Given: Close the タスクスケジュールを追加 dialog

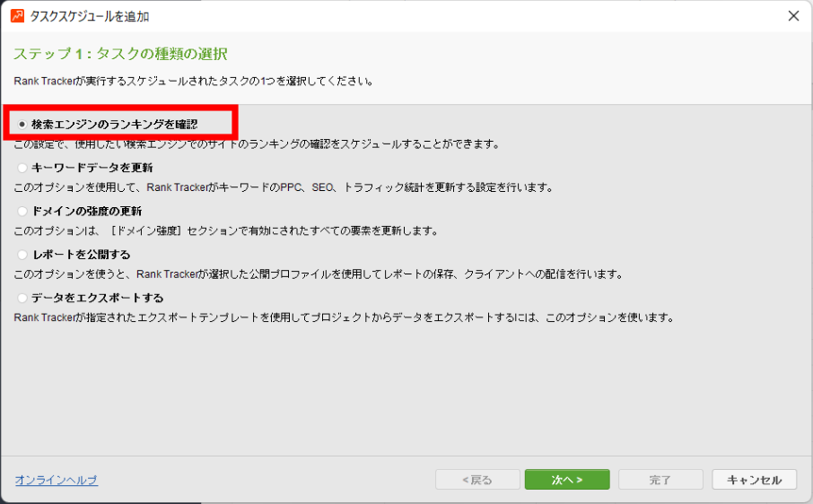Looking at the screenshot, I should click(x=793, y=16).
